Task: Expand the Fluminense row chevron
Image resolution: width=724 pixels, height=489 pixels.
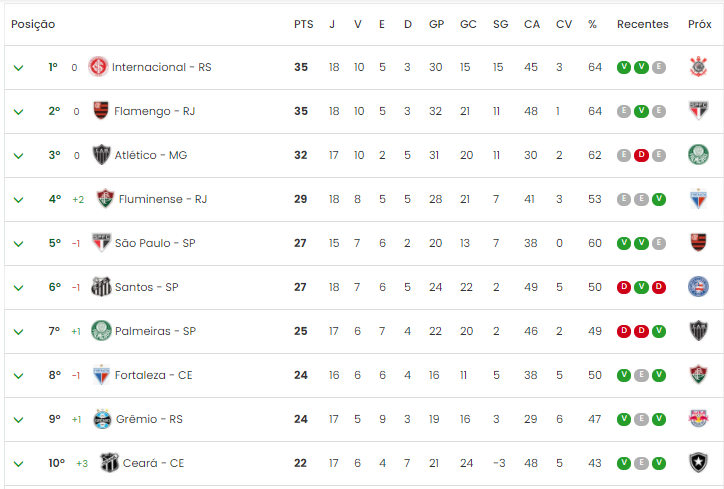Action: 18,200
